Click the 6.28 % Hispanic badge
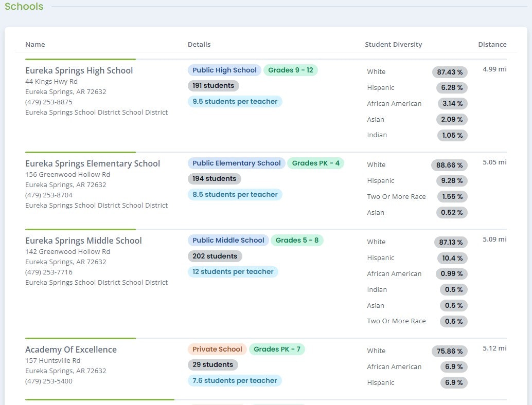 [452, 88]
